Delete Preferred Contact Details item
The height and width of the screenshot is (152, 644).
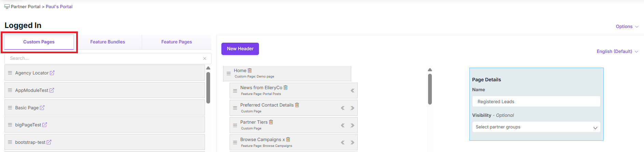coord(297,105)
